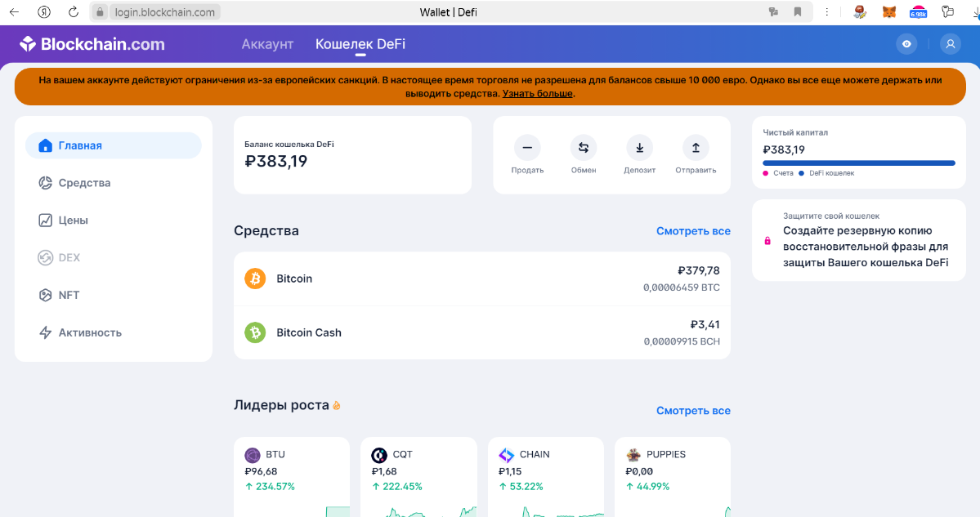Viewport: 980px width, 517px height.
Task: Switch to the Аккаунт tab
Action: click(x=266, y=45)
